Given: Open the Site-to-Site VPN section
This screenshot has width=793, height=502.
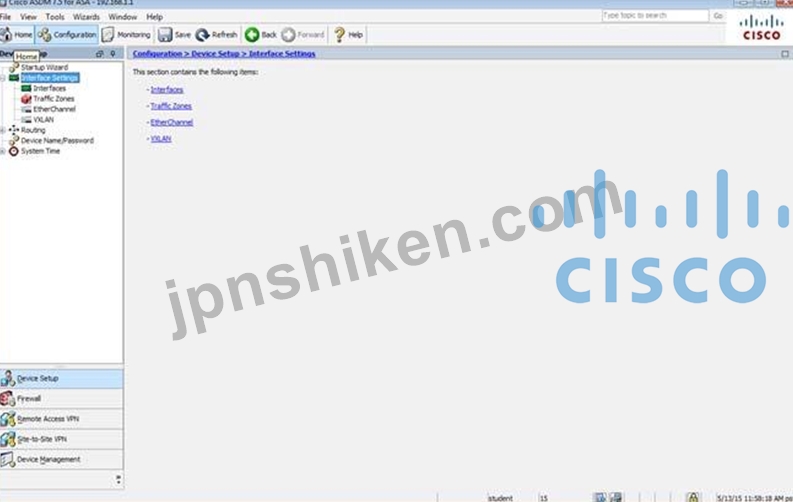Looking at the screenshot, I should [x=61, y=439].
